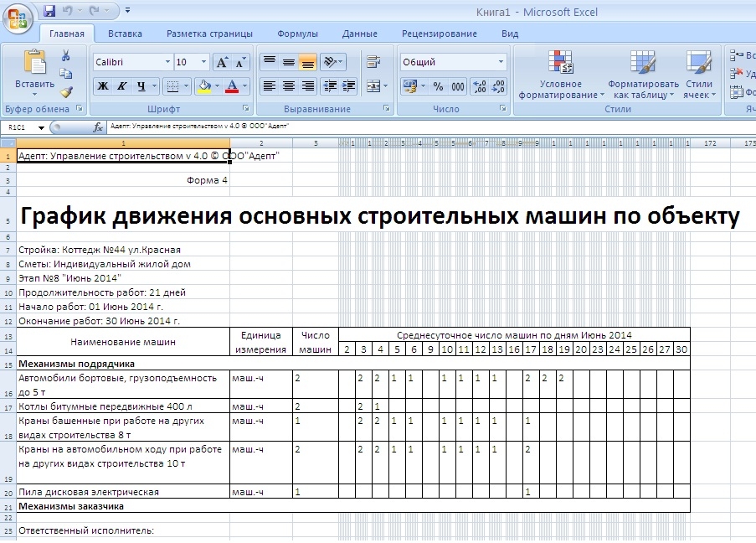
Task: Increase decimal places
Action: pyautogui.click(x=480, y=86)
